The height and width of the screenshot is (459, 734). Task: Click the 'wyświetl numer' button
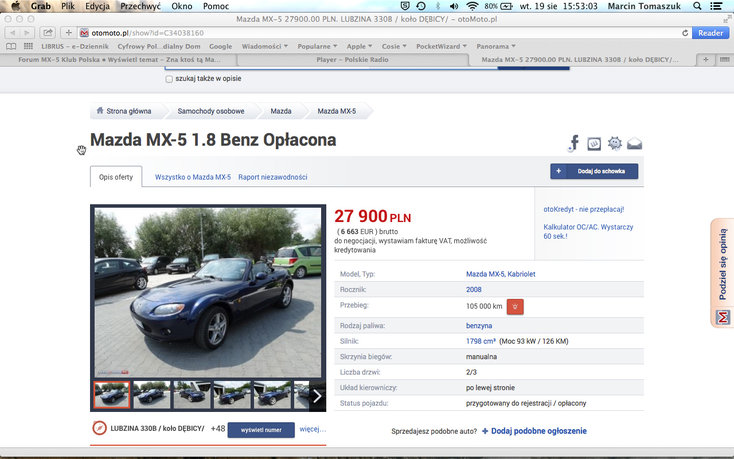261,430
